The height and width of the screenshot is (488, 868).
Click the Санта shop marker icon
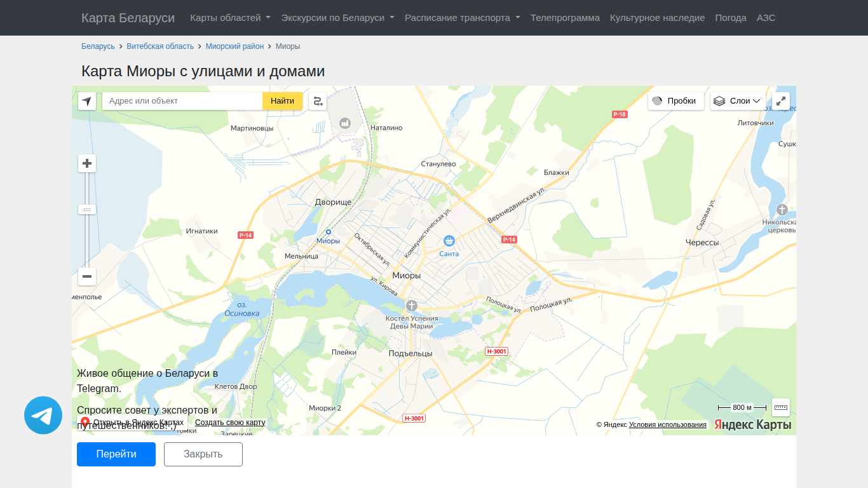coord(449,241)
